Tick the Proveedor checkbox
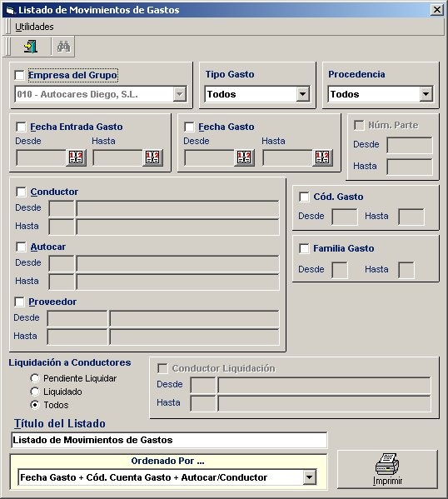The height and width of the screenshot is (499, 448). point(19,302)
